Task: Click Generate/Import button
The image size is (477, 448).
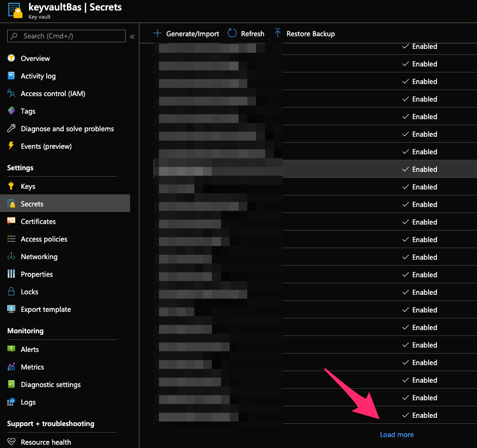Action: pyautogui.click(x=186, y=33)
